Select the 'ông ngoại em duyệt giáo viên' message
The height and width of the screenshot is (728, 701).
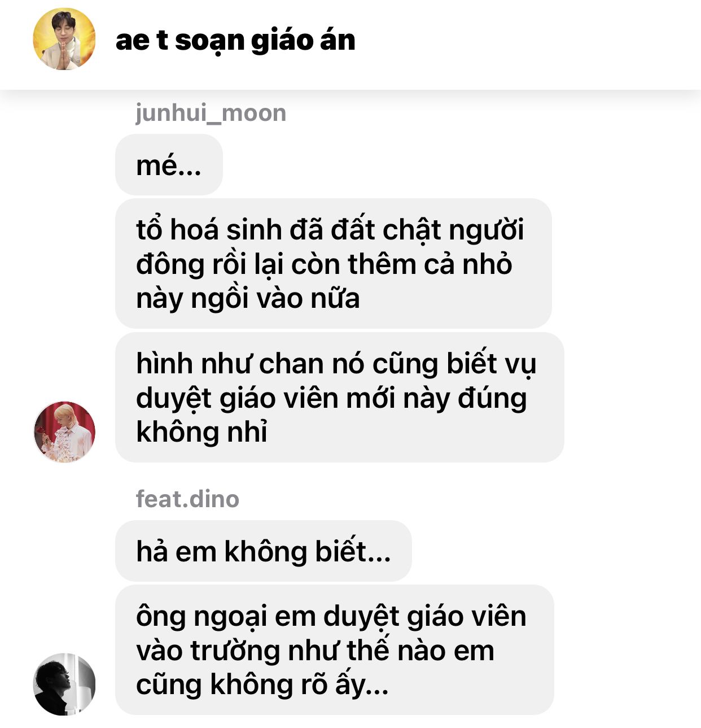(335, 649)
